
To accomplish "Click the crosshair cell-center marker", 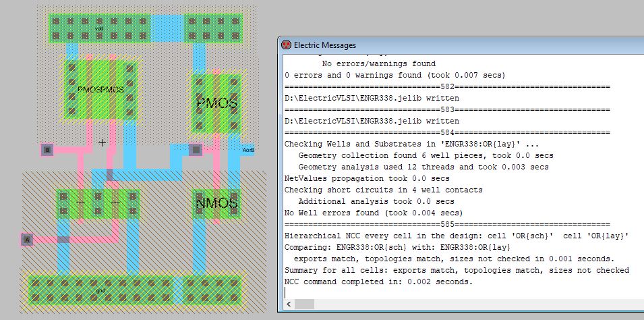I will coord(102,142).
